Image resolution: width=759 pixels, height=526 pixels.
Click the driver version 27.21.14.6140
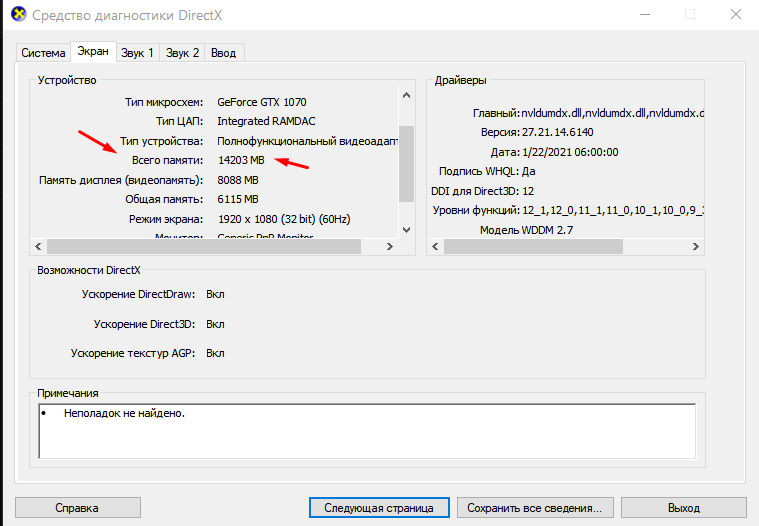pyautogui.click(x=557, y=132)
